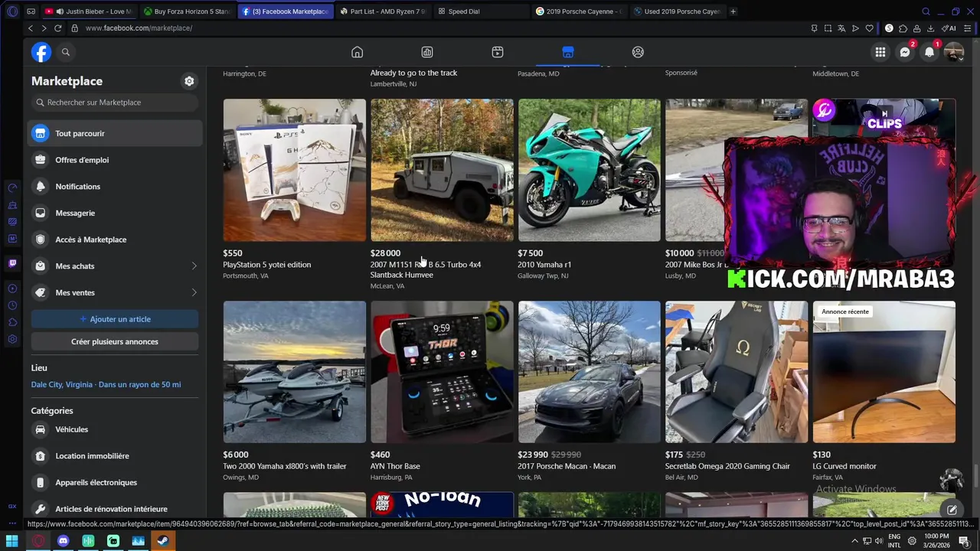This screenshot has width=980, height=551.
Task: Open a new browser tab
Action: pos(733,11)
